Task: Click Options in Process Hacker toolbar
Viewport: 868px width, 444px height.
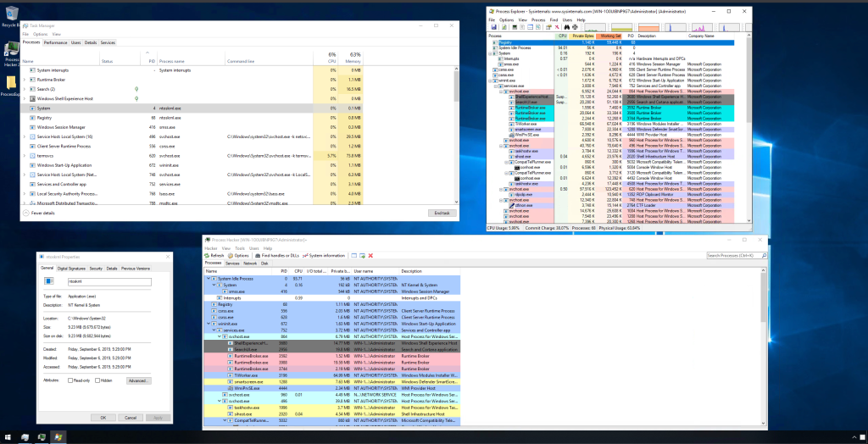Action: coord(238,255)
